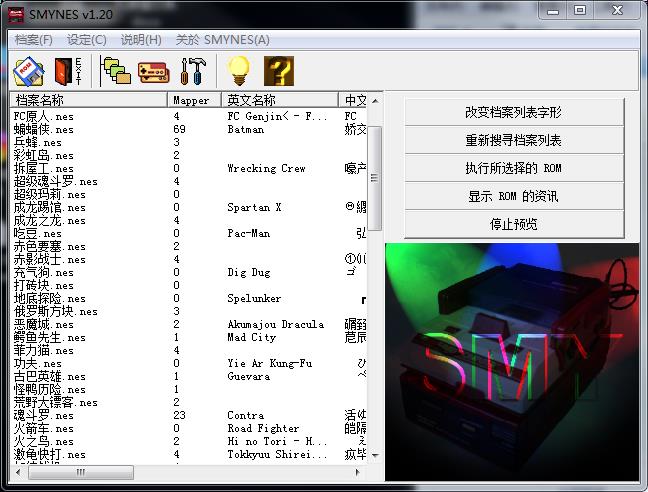
Task: Click the 执行所选择的 ROM button
Action: 514,168
